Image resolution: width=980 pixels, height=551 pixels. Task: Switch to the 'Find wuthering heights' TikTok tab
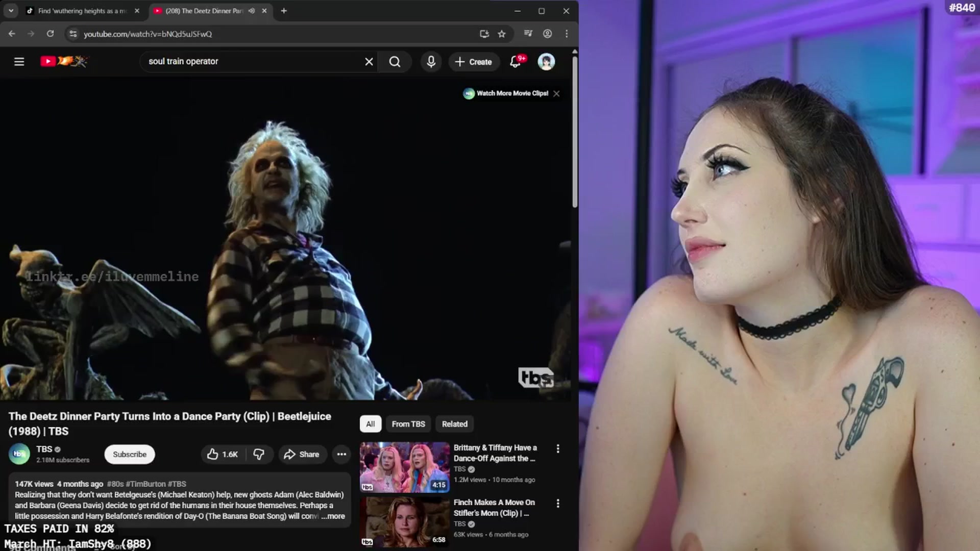(x=82, y=11)
